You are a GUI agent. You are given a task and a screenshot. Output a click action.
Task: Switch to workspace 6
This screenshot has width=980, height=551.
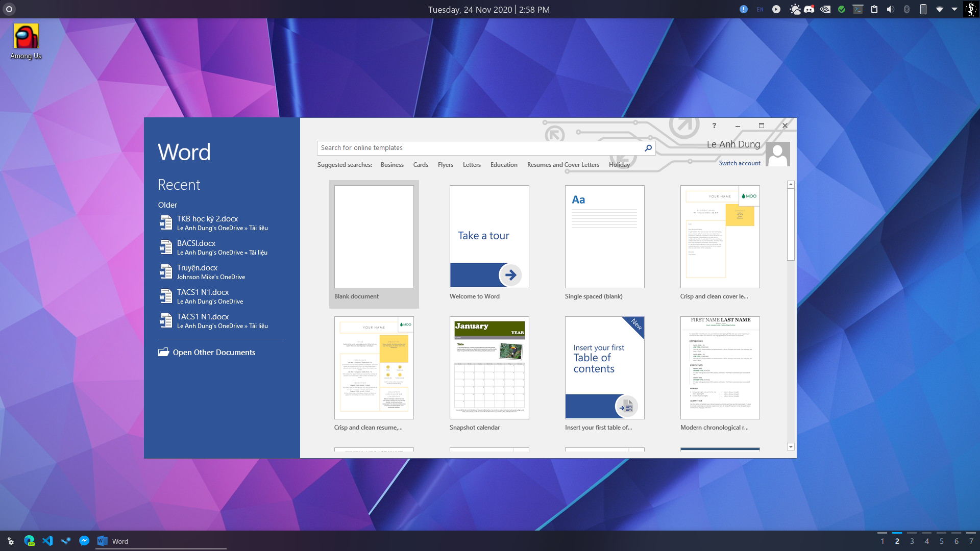pos(957,541)
